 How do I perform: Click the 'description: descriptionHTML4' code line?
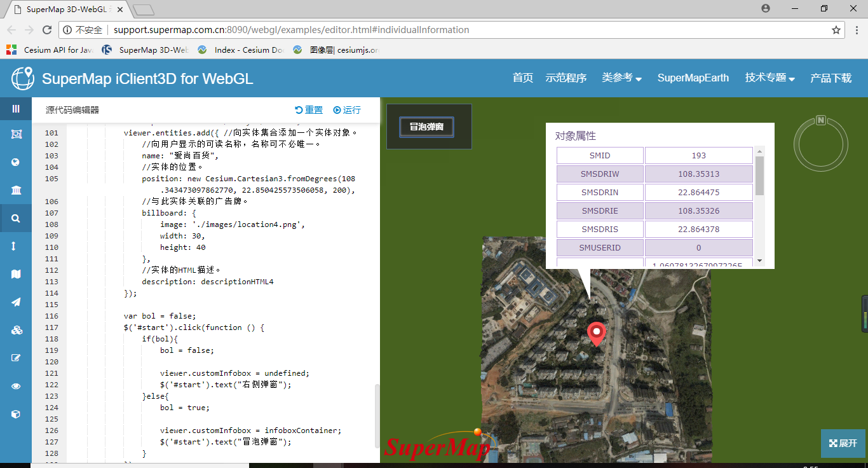tap(208, 282)
